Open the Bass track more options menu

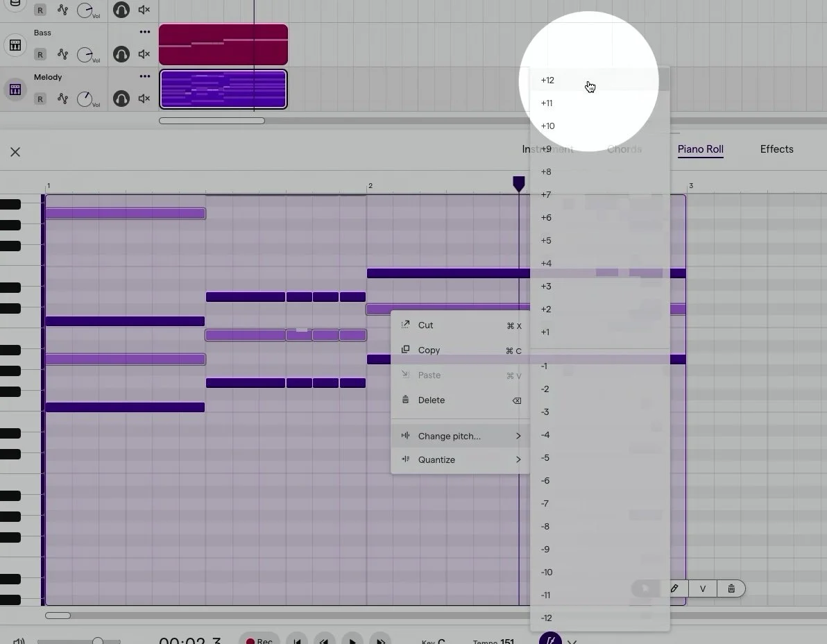(x=145, y=32)
